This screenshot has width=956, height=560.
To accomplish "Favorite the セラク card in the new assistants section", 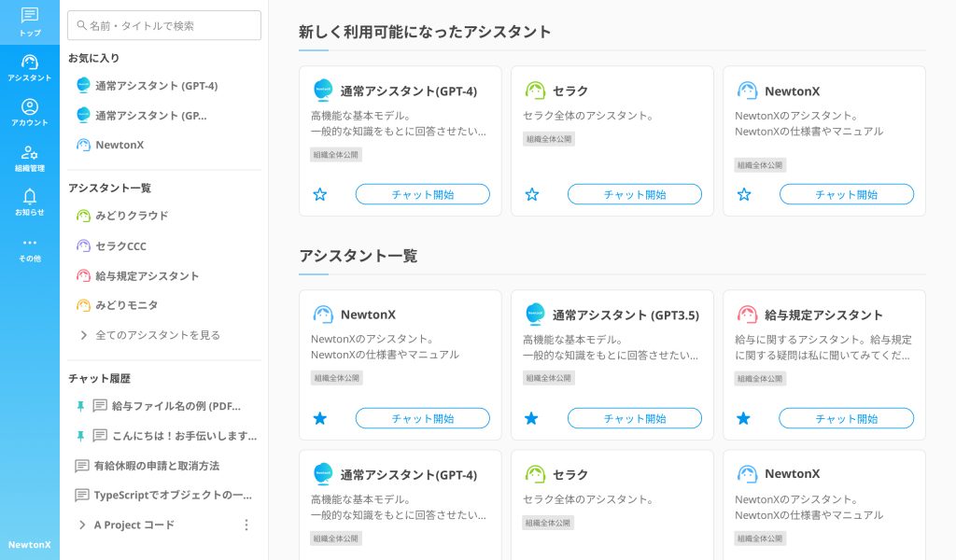I will pos(532,194).
